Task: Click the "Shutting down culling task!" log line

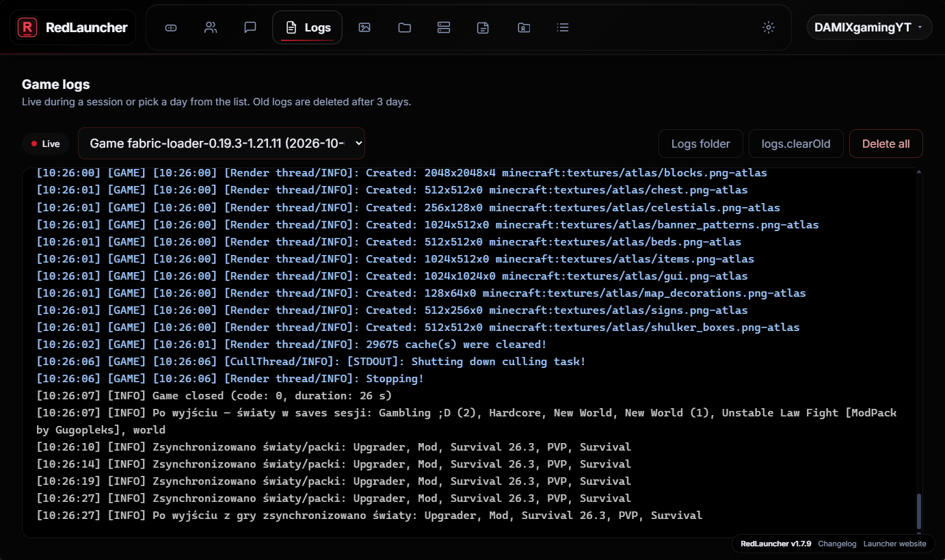Action: coord(311,362)
